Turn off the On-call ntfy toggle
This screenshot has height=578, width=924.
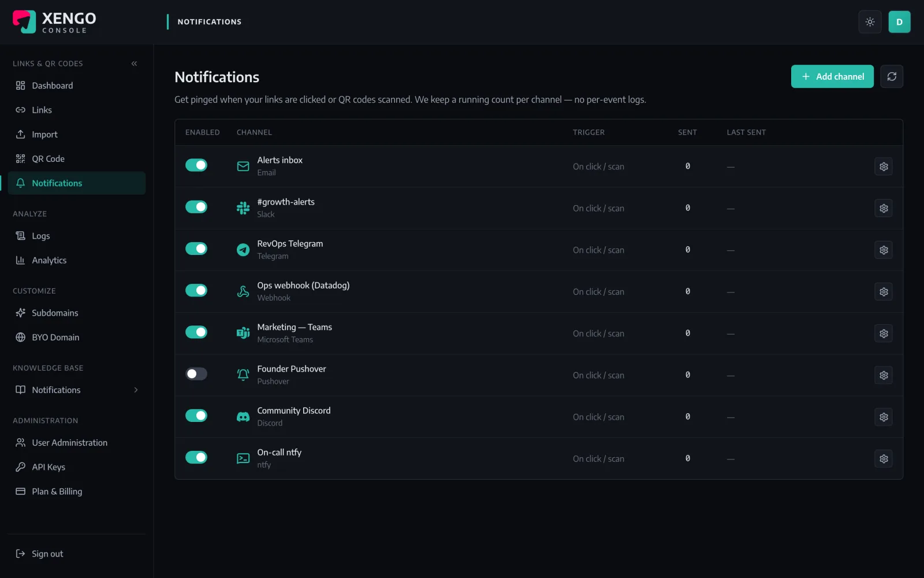click(196, 457)
